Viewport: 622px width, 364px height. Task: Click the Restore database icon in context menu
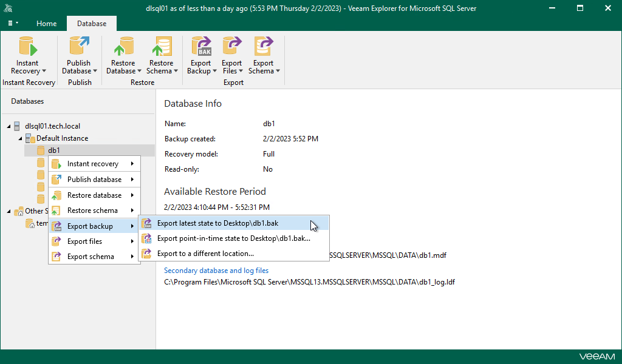56,195
